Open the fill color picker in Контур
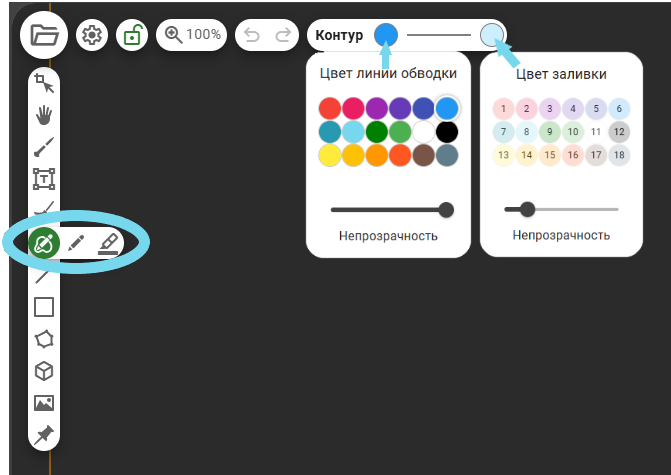 point(491,35)
